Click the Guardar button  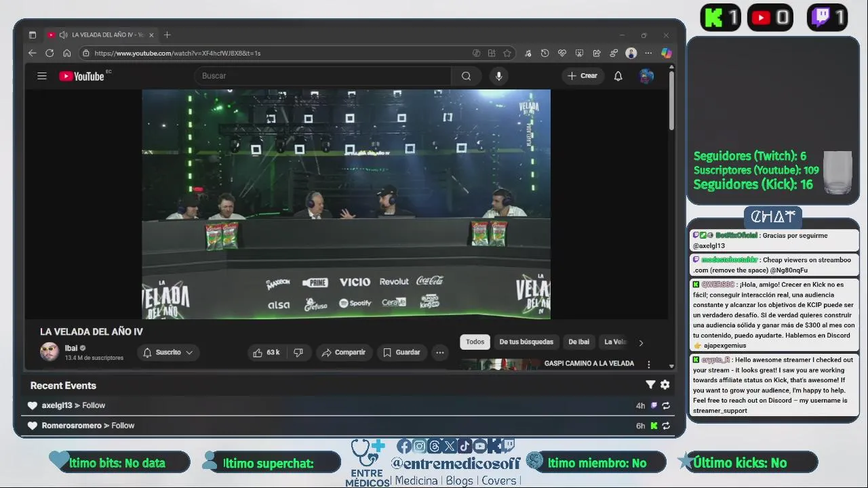401,352
